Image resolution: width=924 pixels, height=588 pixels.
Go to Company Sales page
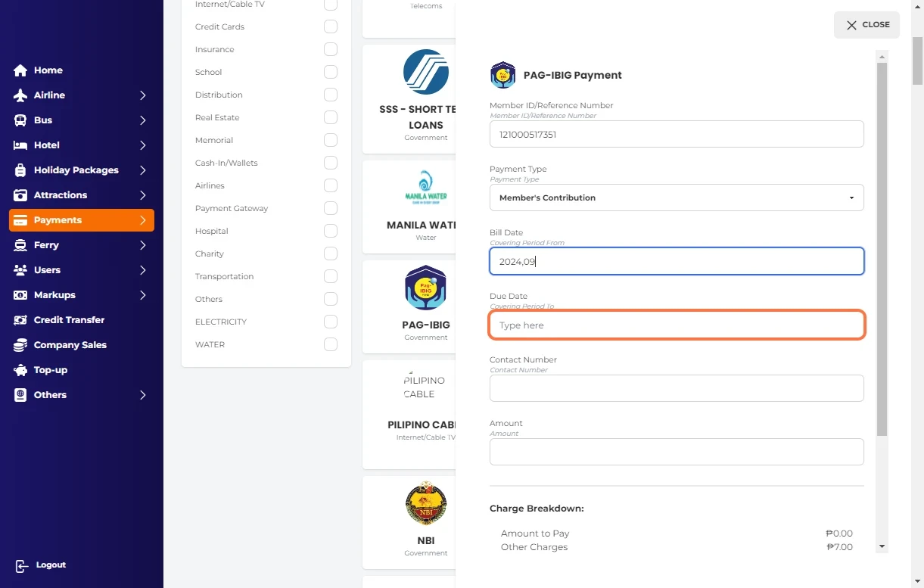(x=70, y=345)
